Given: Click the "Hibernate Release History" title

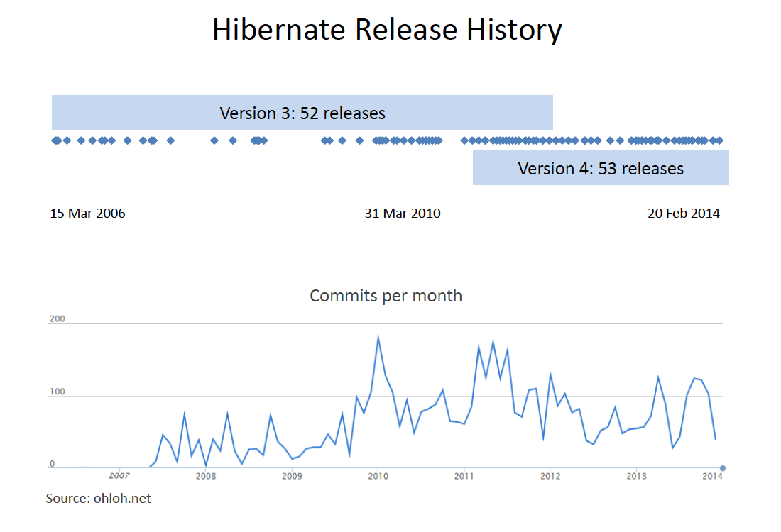Looking at the screenshot, I should [x=387, y=31].
